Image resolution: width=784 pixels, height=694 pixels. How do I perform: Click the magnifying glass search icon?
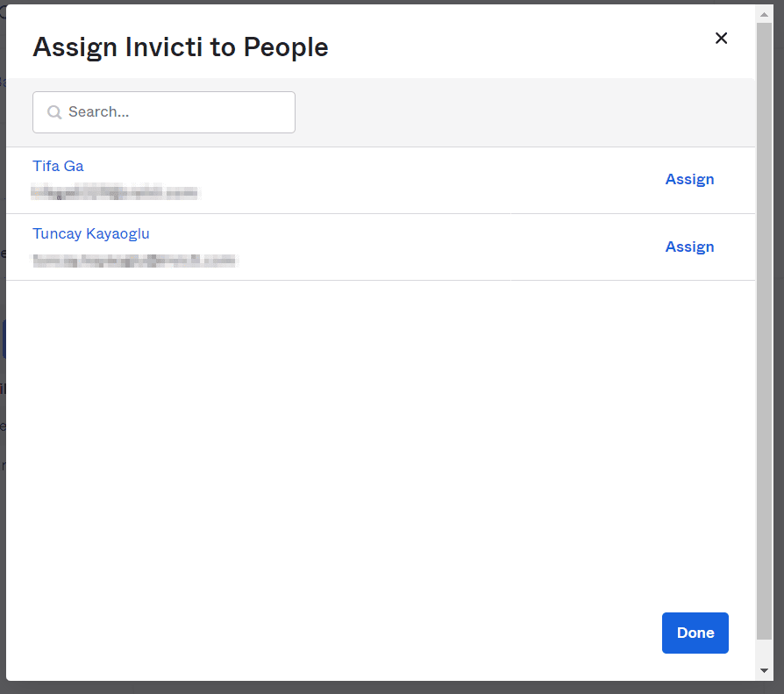(53, 111)
